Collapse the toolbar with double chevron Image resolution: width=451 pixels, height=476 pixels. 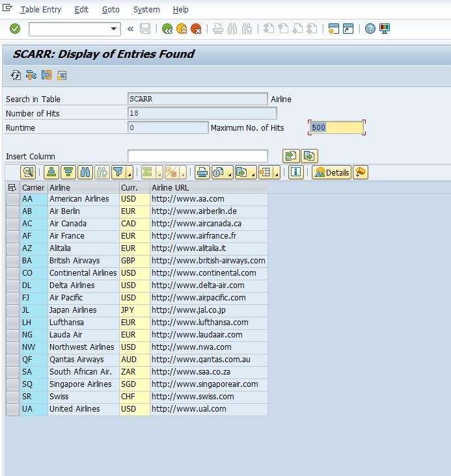131,29
